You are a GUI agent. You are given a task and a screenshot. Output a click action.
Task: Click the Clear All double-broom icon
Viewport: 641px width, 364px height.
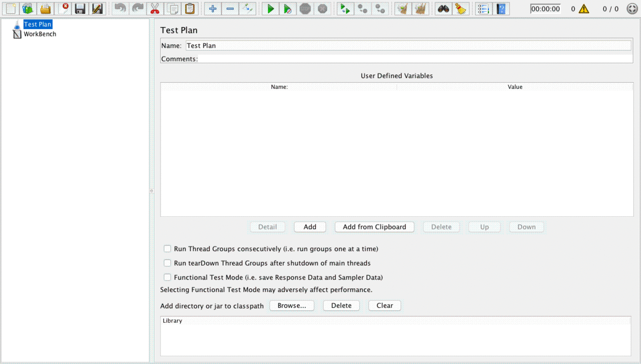coord(420,9)
